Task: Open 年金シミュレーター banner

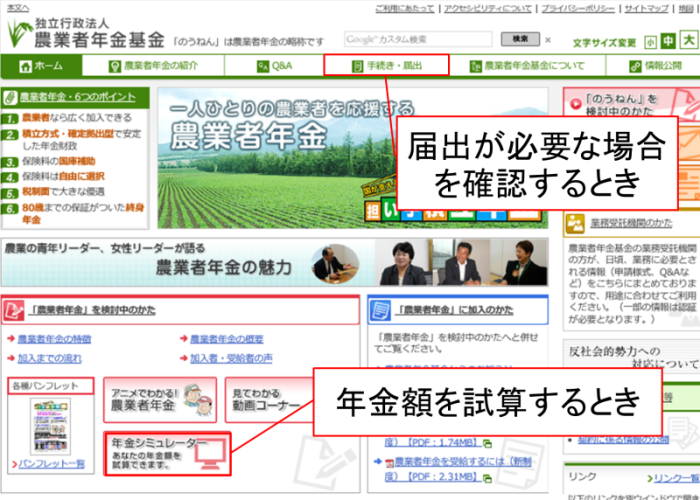Action: click(x=167, y=453)
